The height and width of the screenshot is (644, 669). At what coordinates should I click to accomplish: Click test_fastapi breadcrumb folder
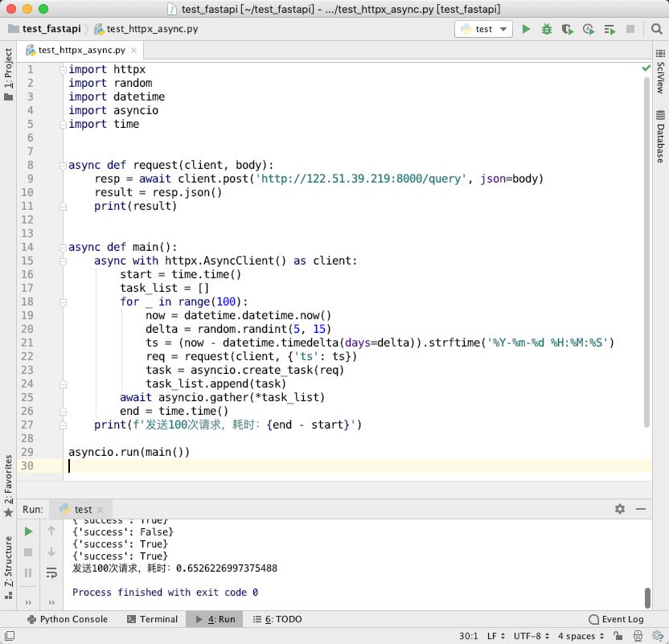(x=45, y=29)
